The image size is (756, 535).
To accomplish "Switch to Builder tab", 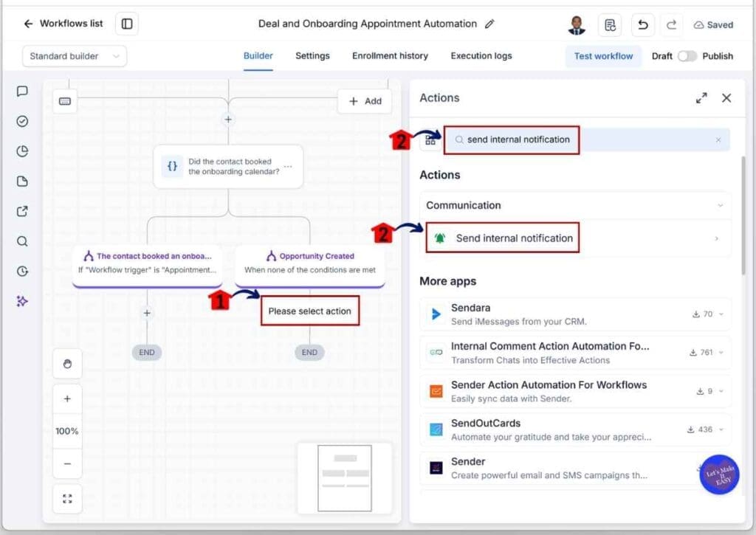I will click(258, 56).
